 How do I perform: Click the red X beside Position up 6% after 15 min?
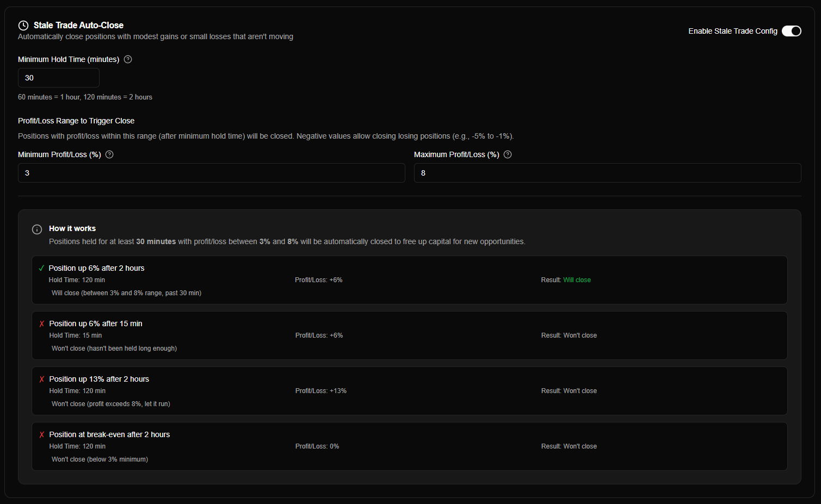tap(41, 323)
